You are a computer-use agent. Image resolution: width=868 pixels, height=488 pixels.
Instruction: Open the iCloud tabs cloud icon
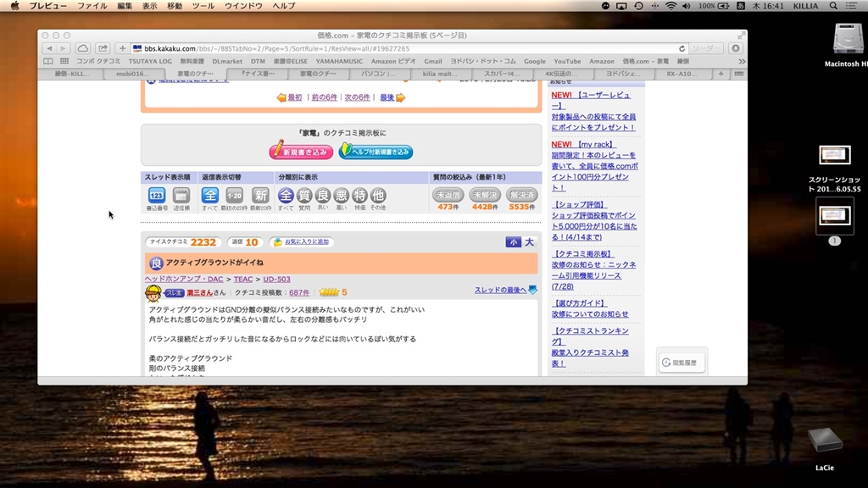click(82, 48)
